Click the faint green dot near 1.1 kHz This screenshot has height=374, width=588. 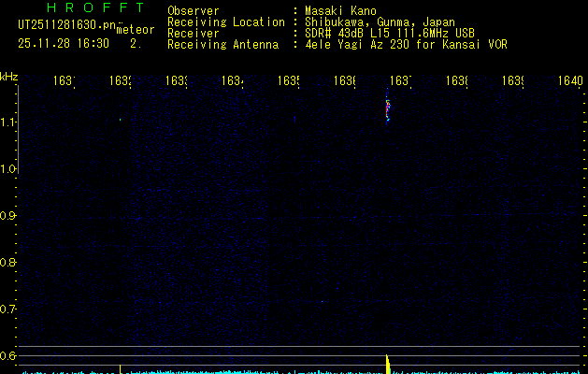tap(120, 120)
